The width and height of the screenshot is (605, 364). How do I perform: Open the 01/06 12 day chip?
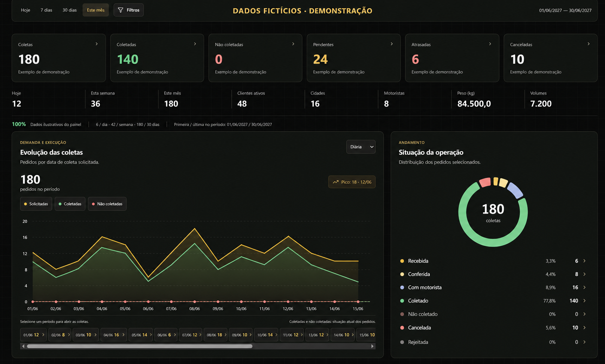click(x=34, y=335)
